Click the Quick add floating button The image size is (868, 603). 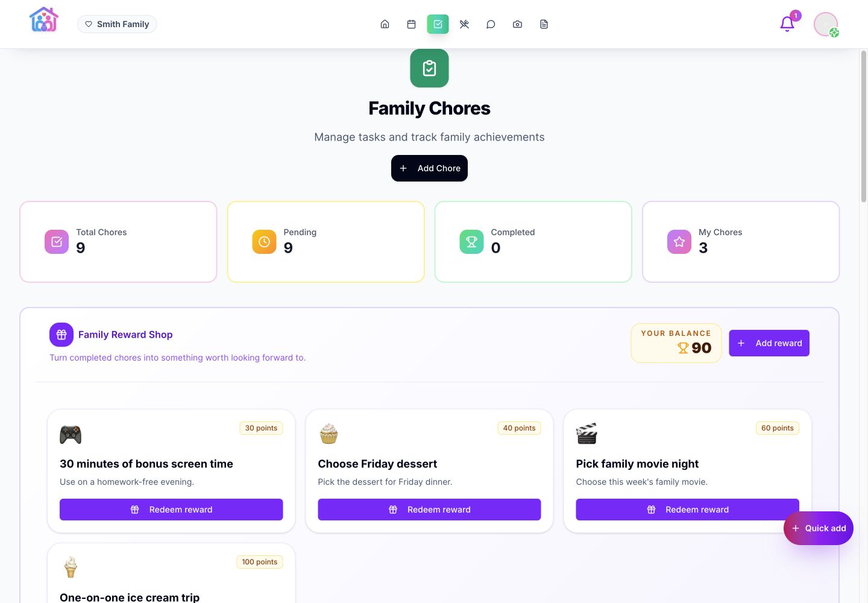tap(818, 528)
